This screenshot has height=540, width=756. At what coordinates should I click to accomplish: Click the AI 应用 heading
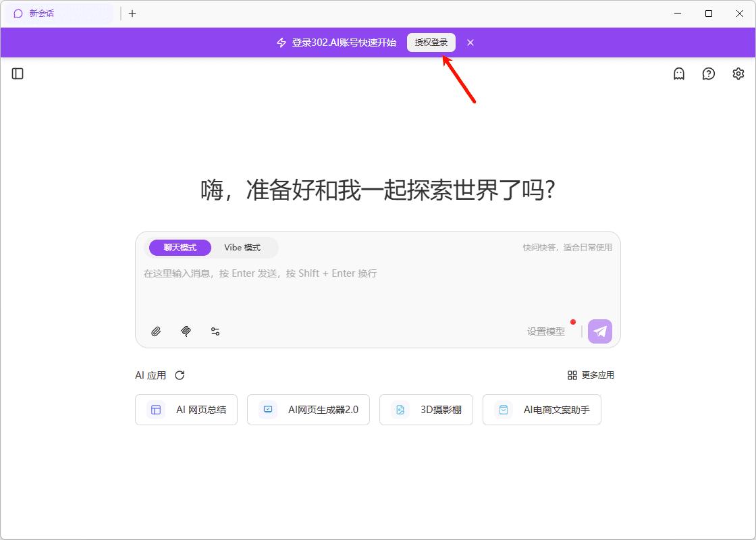[151, 375]
